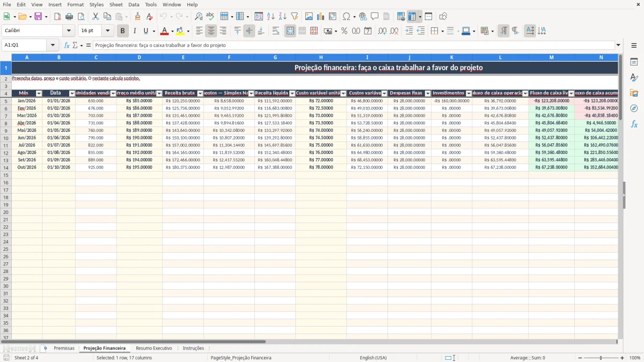Screen dimensions: 644x362
Task: Open the Styles menu
Action: (97, 4)
